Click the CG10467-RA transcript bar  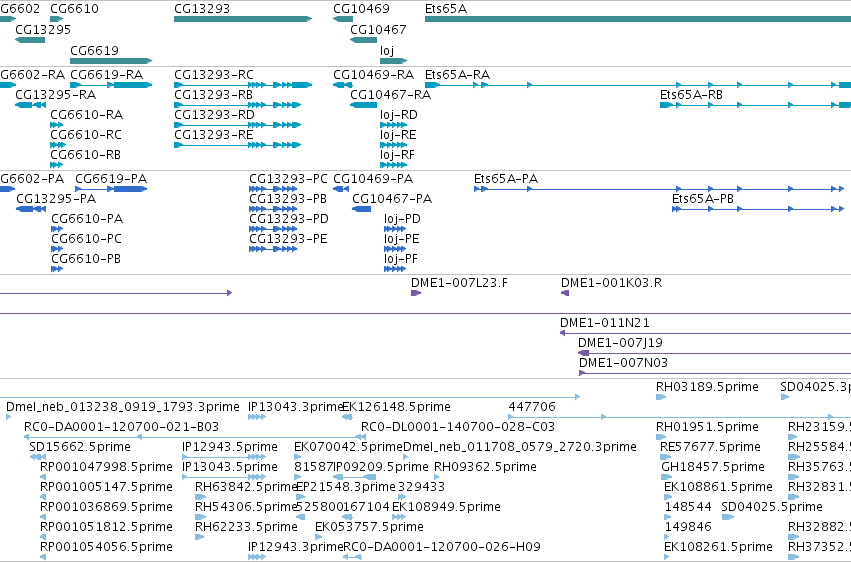point(364,105)
